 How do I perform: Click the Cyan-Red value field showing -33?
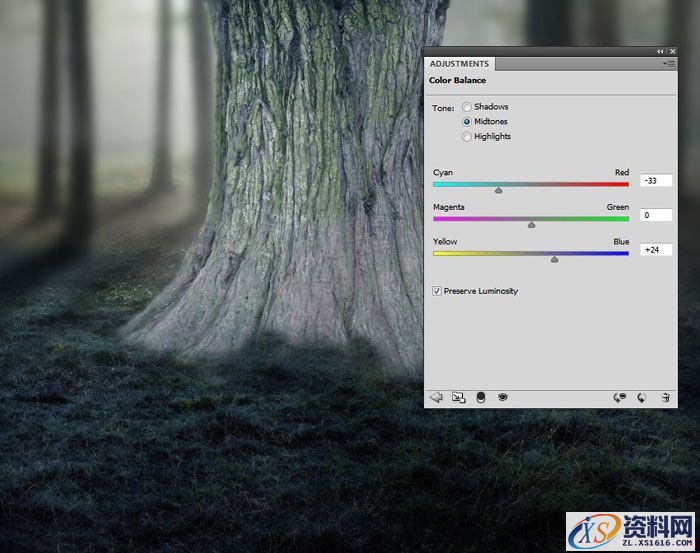pyautogui.click(x=656, y=181)
